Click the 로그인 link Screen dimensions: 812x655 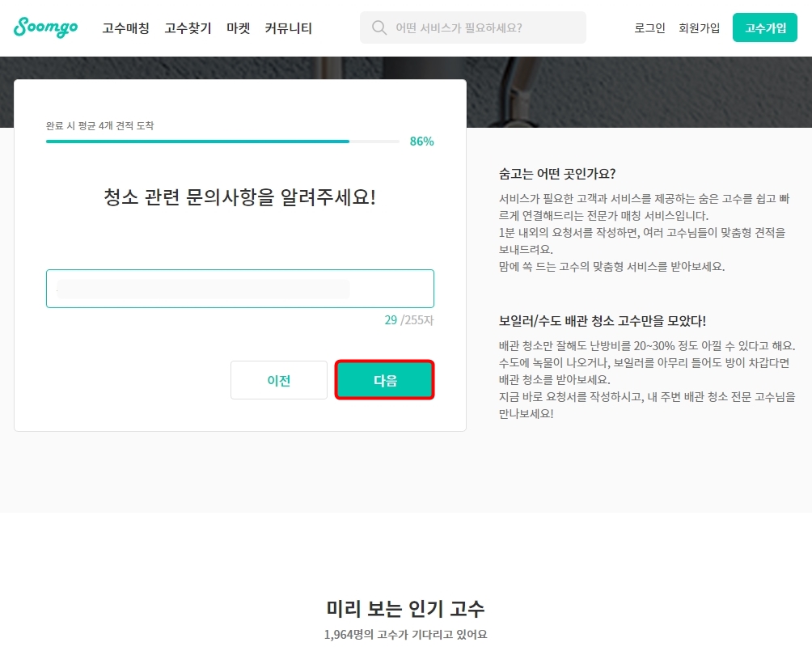click(x=649, y=27)
